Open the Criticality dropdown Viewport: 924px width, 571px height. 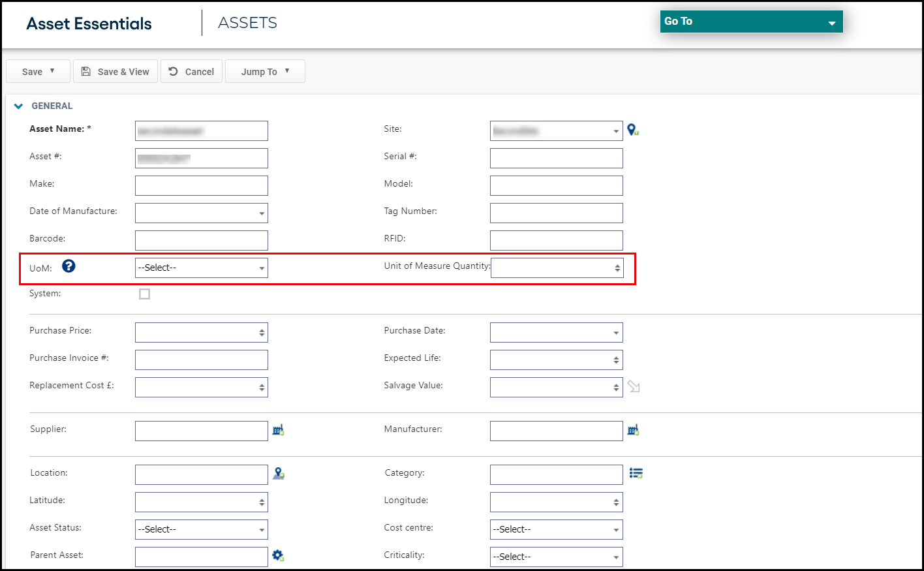pyautogui.click(x=557, y=557)
